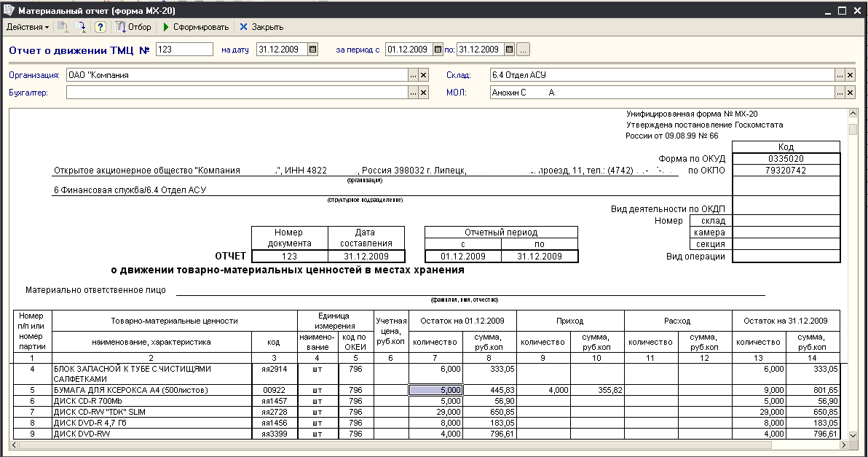Clear the Склад field with X
Image resolution: width=868 pixels, height=457 pixels.
coord(851,75)
